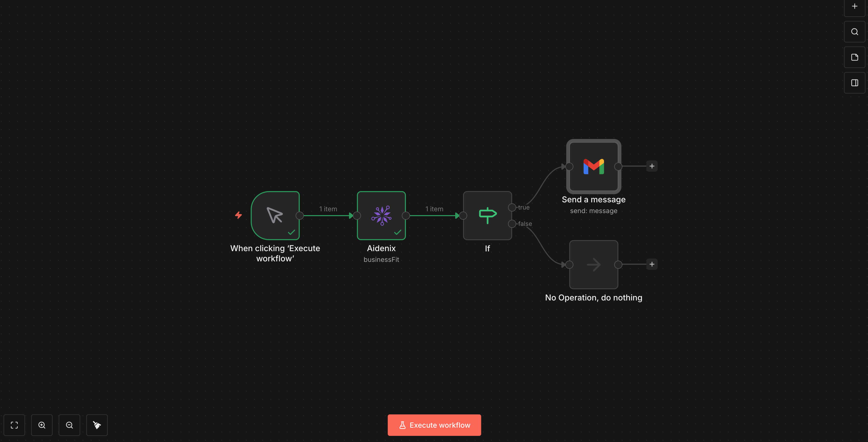The height and width of the screenshot is (442, 868).
Task: Click the output connector of the Aidenix node
Action: point(406,215)
